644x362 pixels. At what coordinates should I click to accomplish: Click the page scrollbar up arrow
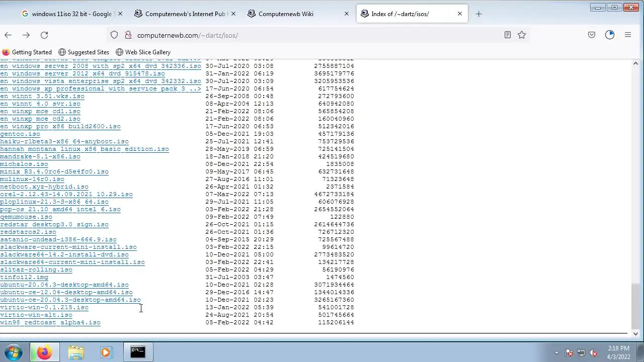(635, 63)
